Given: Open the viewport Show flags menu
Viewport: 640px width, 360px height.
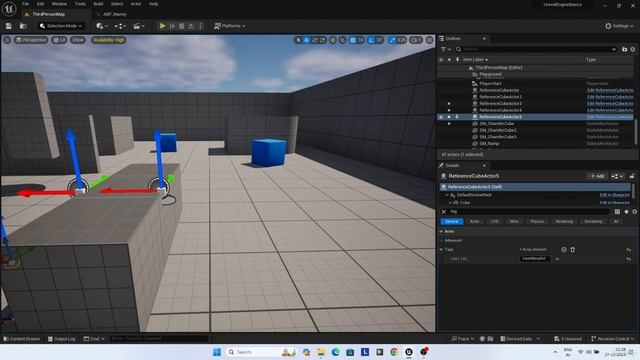Looking at the screenshot, I should (x=78, y=40).
